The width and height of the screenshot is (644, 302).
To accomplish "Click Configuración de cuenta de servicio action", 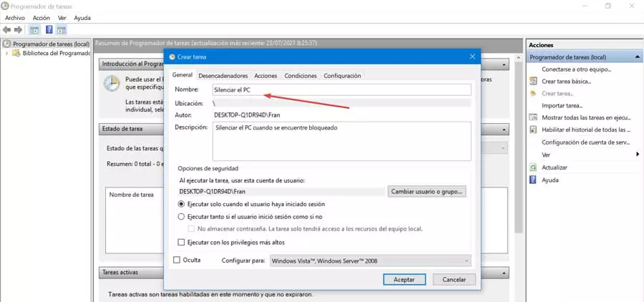I will point(585,142).
